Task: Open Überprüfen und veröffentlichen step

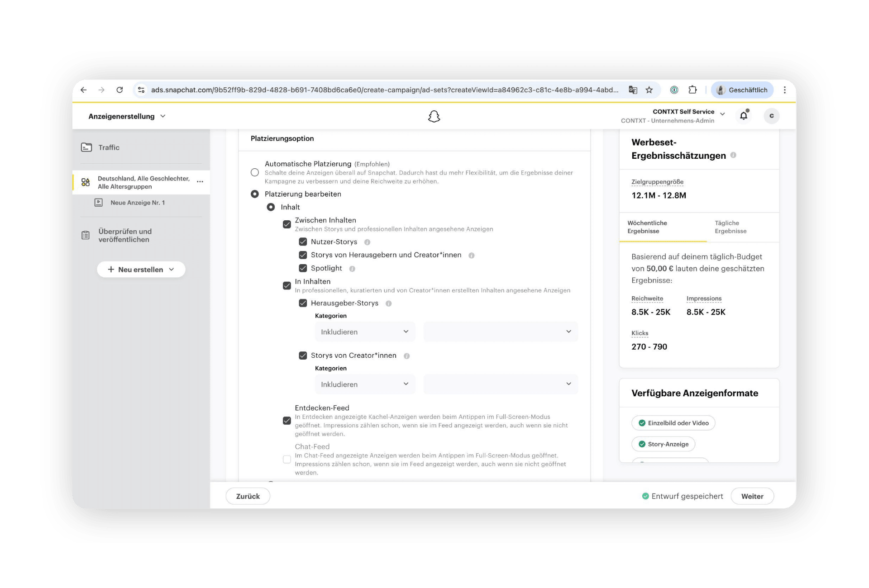Action: click(x=125, y=235)
